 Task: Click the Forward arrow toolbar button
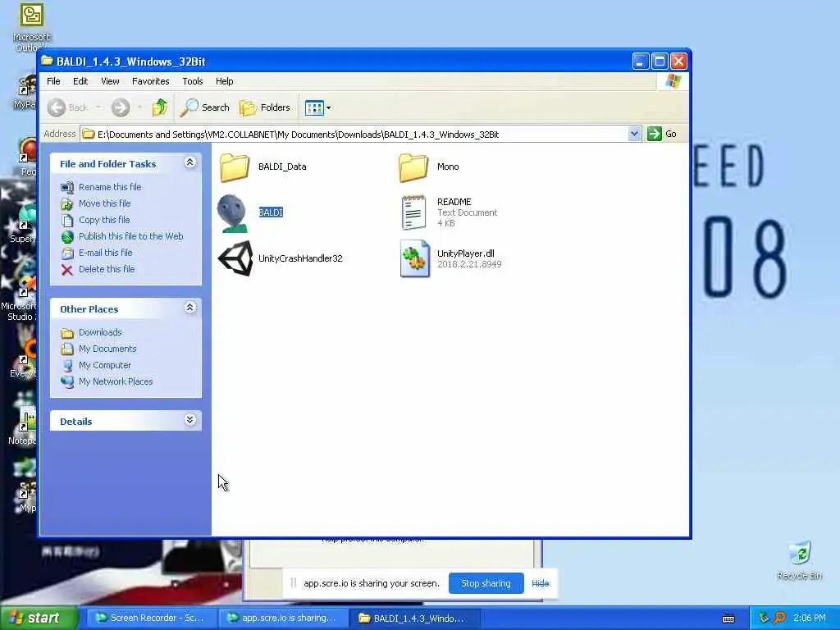121,107
